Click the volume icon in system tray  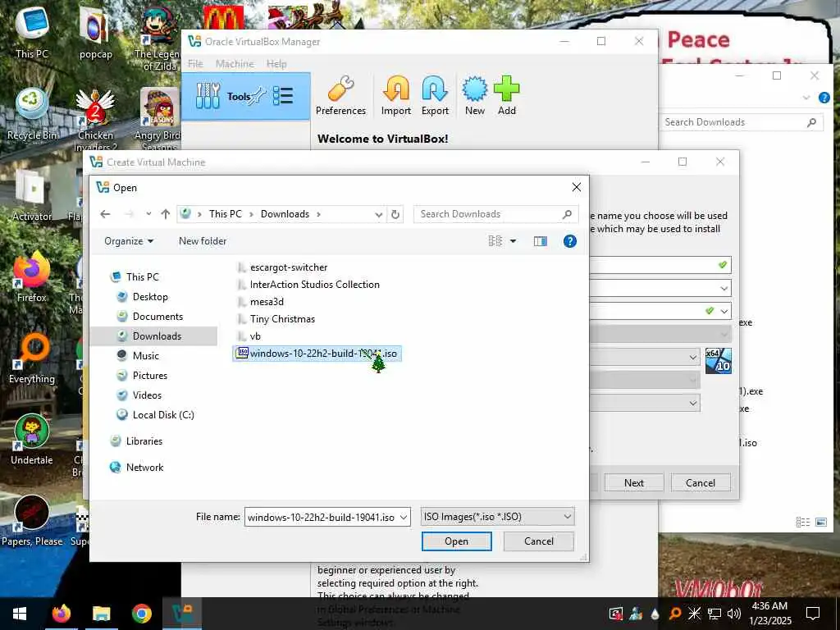[734, 614]
